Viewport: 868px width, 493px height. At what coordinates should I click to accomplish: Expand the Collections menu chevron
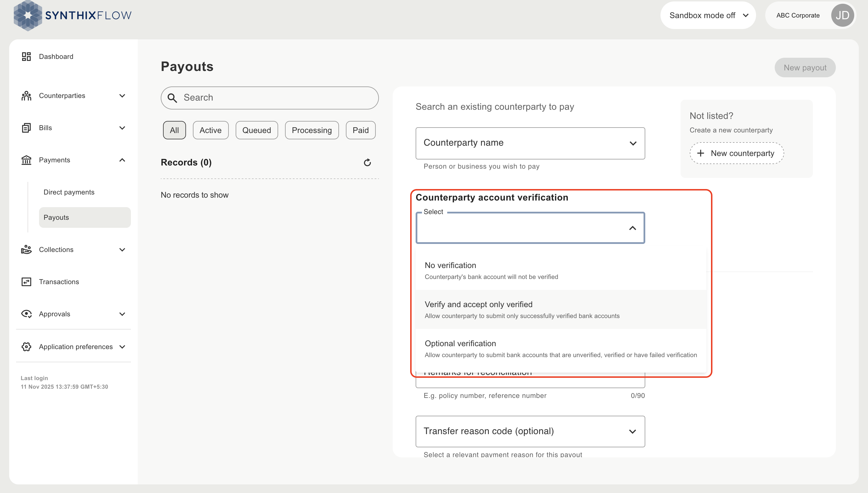click(122, 250)
